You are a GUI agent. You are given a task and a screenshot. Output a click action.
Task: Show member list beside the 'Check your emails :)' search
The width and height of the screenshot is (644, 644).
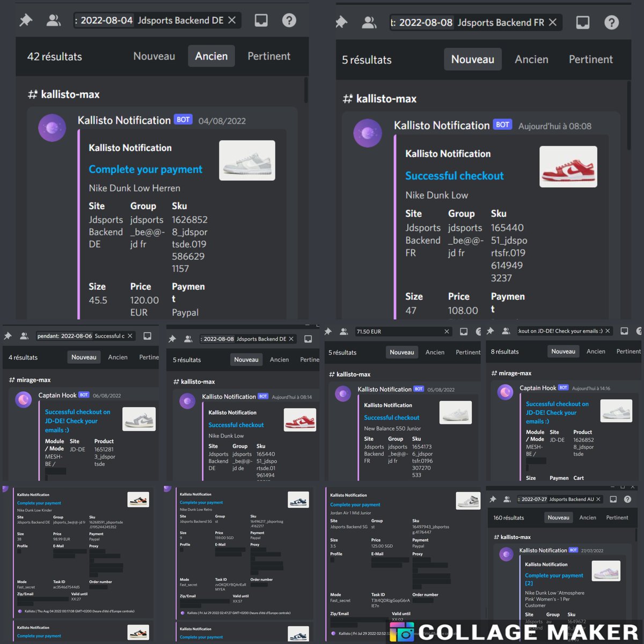tap(506, 331)
